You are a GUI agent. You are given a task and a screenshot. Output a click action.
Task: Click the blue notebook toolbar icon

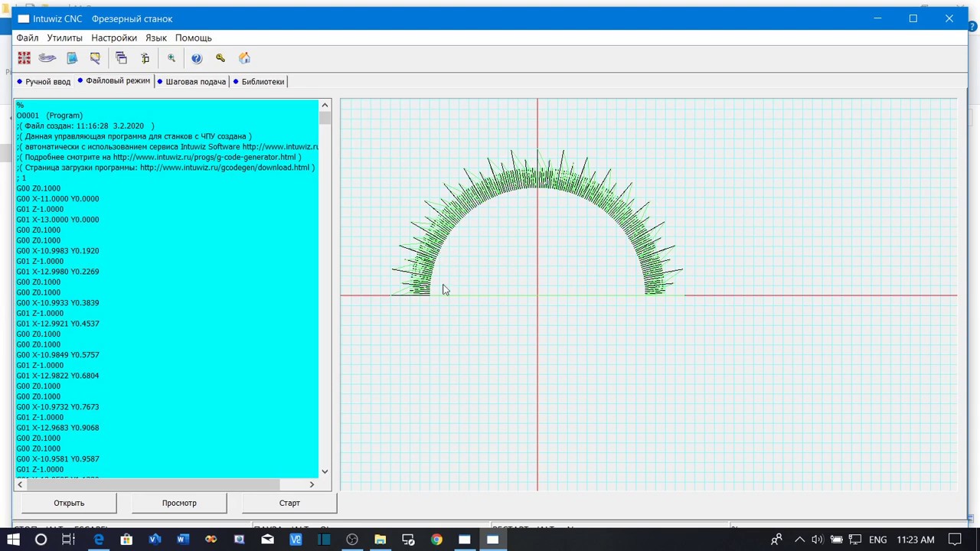72,58
